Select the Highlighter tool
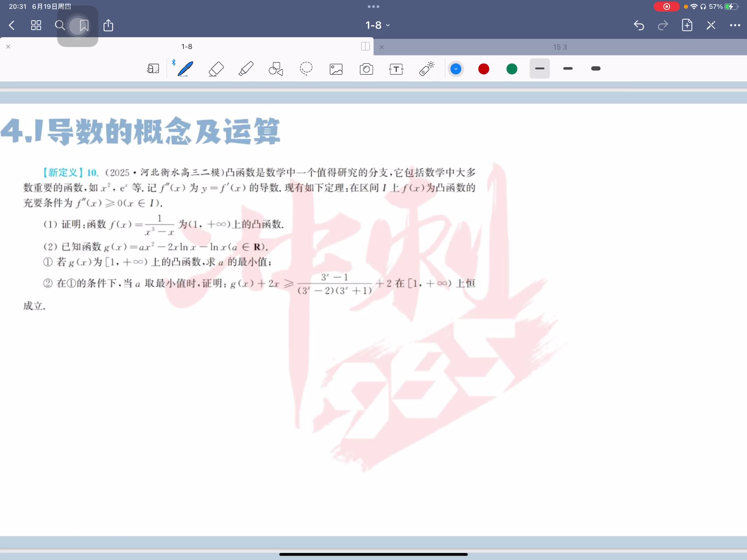The height and width of the screenshot is (560, 747). coord(246,69)
